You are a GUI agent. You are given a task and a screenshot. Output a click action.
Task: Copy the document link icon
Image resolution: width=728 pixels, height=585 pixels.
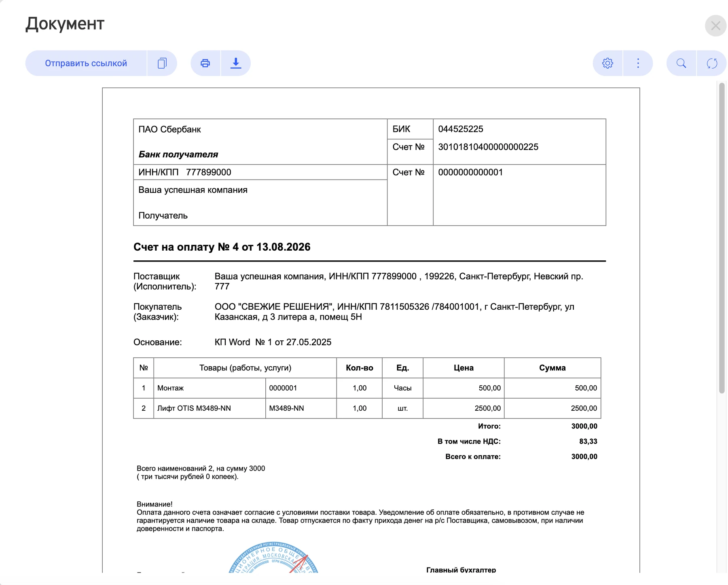pos(162,63)
